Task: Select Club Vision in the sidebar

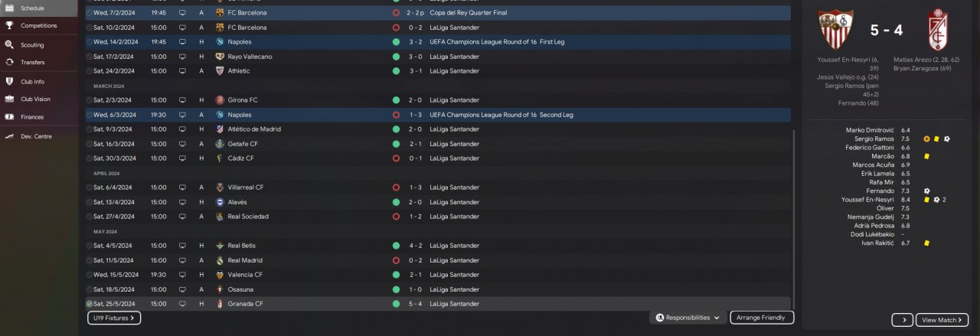Action: tap(35, 99)
